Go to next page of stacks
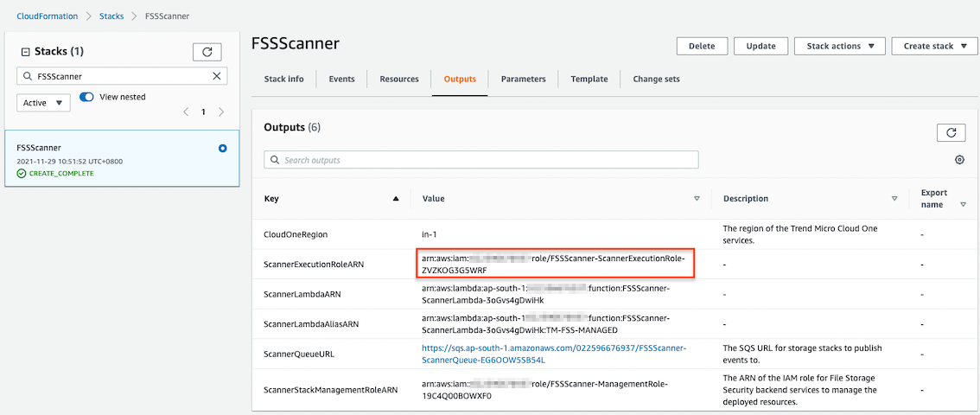980x415 pixels. point(221,112)
